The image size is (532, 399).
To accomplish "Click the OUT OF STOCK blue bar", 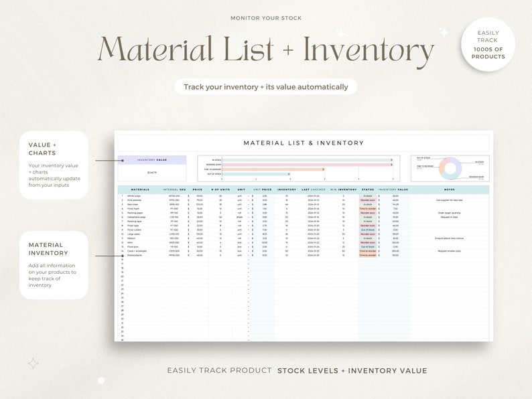I will point(256,174).
